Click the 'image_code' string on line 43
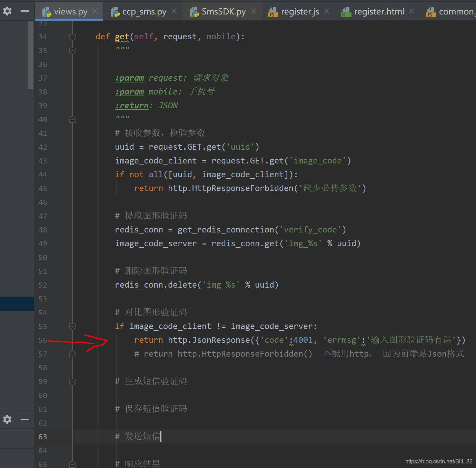Screen dimensions: 476x468 coord(317,161)
